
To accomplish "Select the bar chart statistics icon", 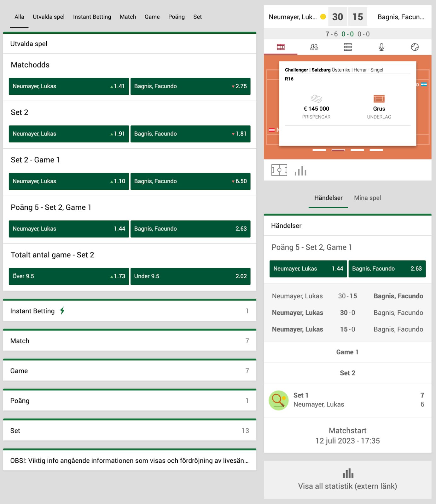I will point(300,171).
